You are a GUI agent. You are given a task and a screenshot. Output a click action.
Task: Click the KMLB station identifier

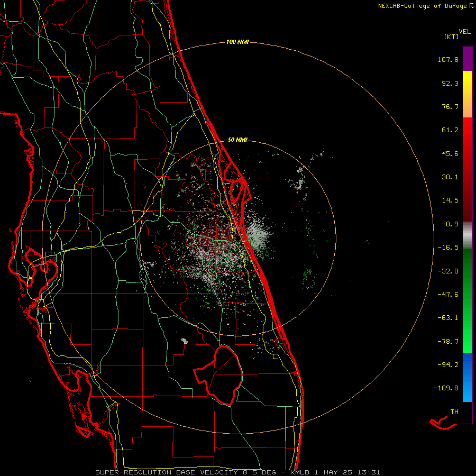[x=300, y=472]
